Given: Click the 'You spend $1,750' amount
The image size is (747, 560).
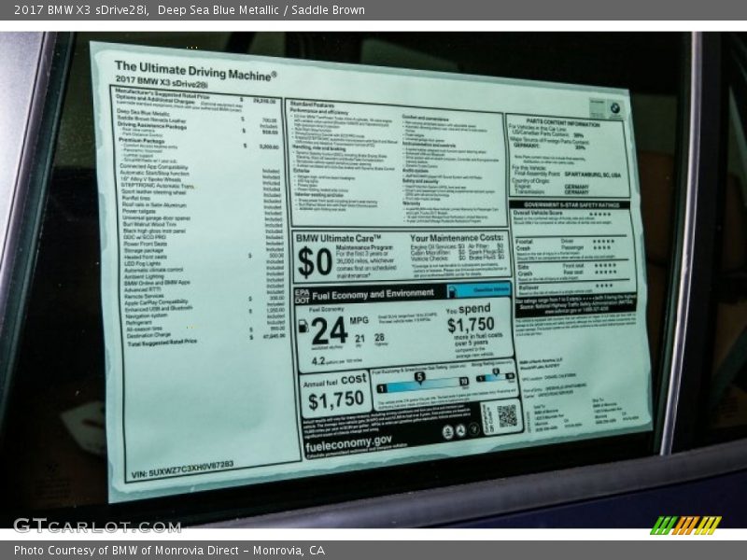Looking at the screenshot, I should [x=471, y=319].
